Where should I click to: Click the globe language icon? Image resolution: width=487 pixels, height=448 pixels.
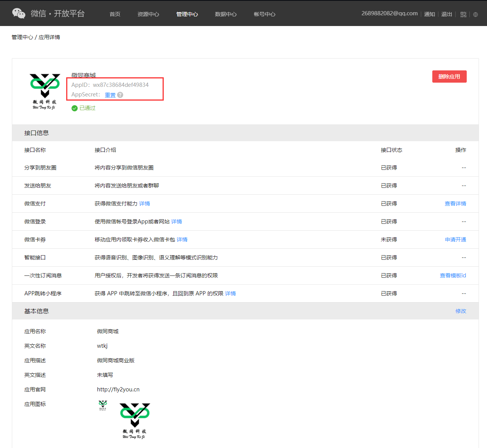point(476,15)
